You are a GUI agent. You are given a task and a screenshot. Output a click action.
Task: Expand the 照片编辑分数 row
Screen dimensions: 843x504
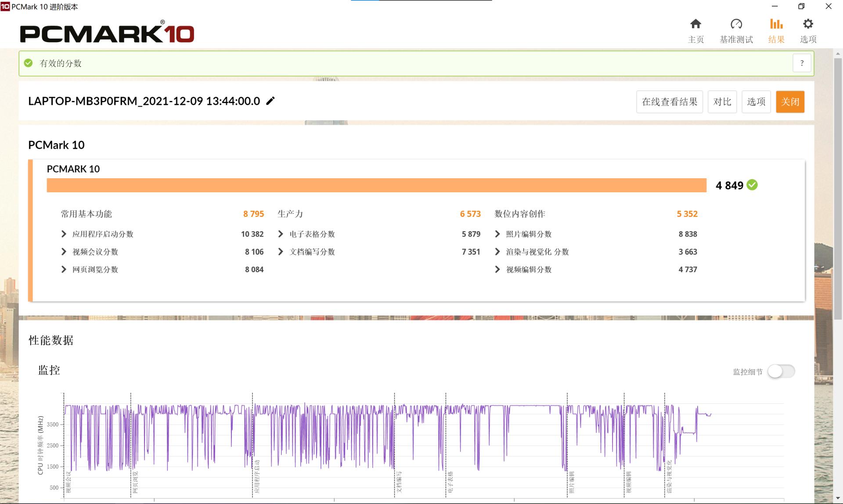[497, 234]
